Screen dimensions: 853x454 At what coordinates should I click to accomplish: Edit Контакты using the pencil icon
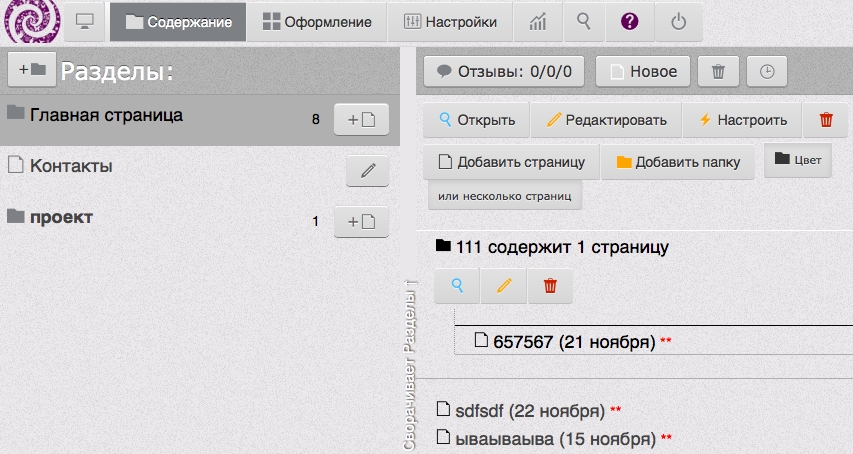[367, 171]
